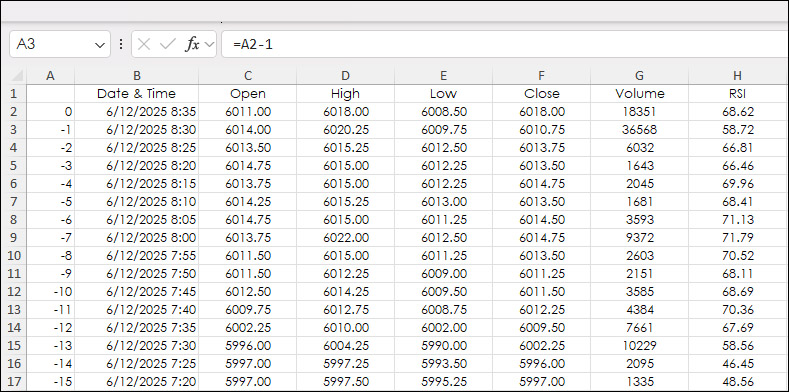The width and height of the screenshot is (789, 392).
Task: Select column E header
Action: coord(443,76)
